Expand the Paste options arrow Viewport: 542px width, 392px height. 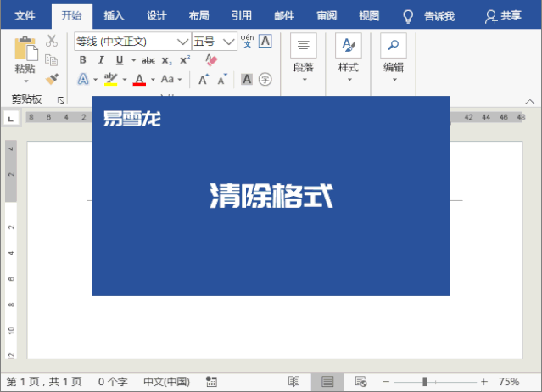(26, 81)
